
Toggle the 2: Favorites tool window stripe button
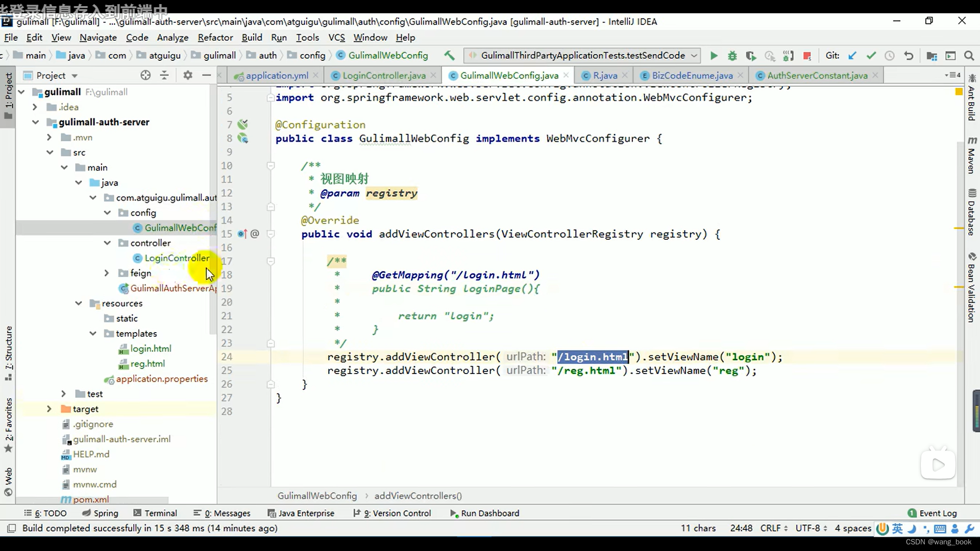pyautogui.click(x=9, y=425)
